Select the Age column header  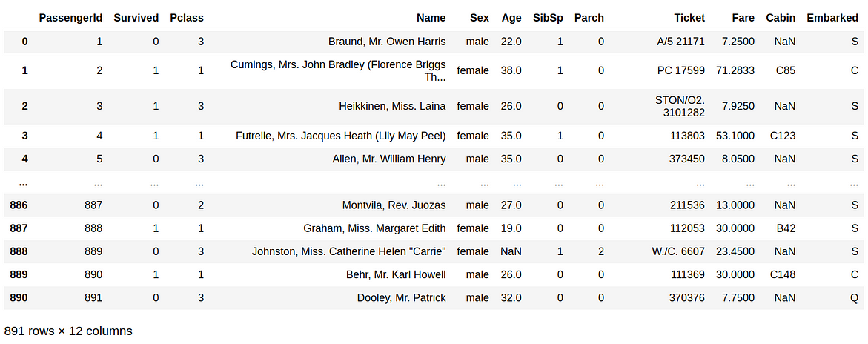click(511, 18)
